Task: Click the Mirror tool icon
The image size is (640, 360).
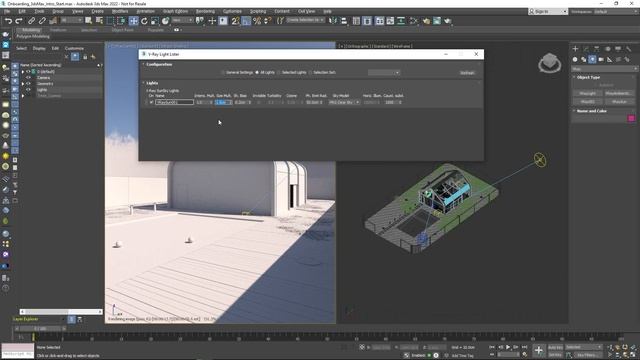Action: pos(333,21)
